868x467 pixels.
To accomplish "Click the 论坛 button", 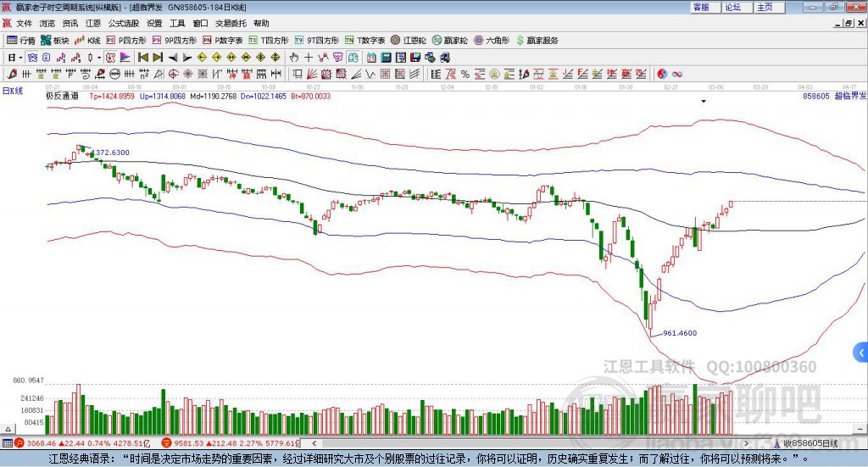I will 737,7.
